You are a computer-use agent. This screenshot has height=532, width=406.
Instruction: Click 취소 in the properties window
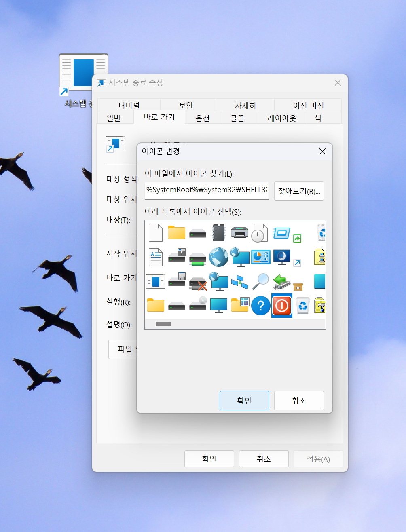(x=264, y=459)
